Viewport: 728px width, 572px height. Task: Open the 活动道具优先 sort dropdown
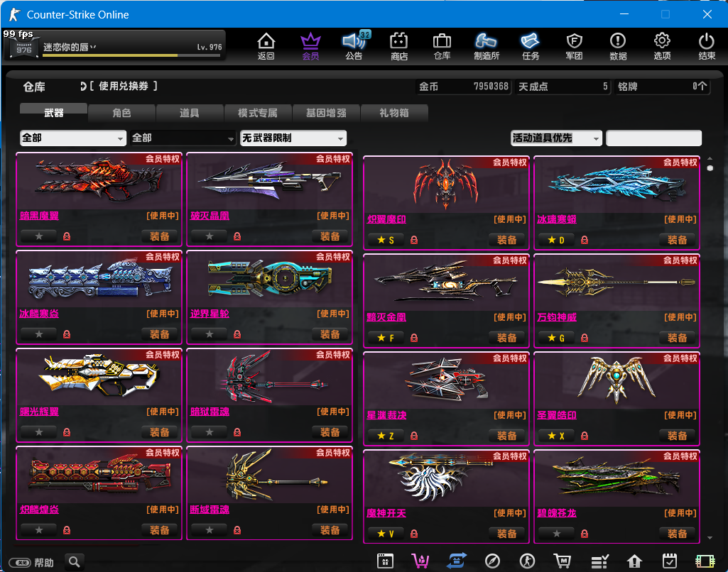pos(556,138)
